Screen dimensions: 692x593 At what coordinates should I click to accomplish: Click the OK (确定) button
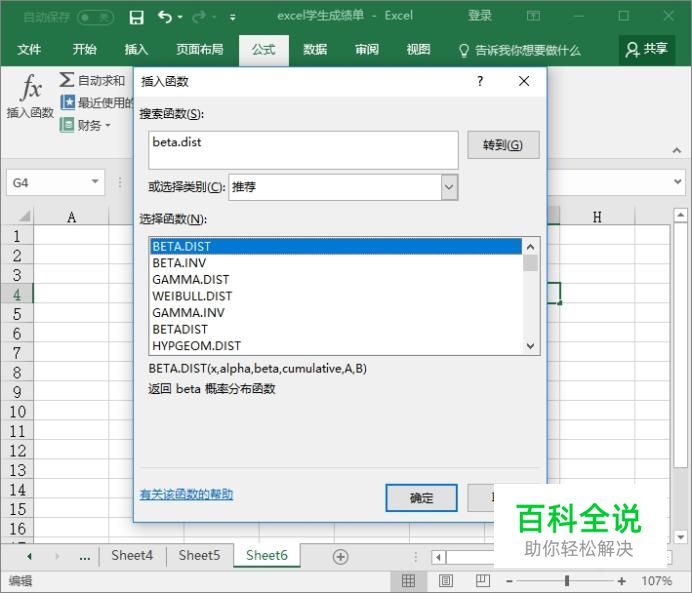[x=421, y=498]
